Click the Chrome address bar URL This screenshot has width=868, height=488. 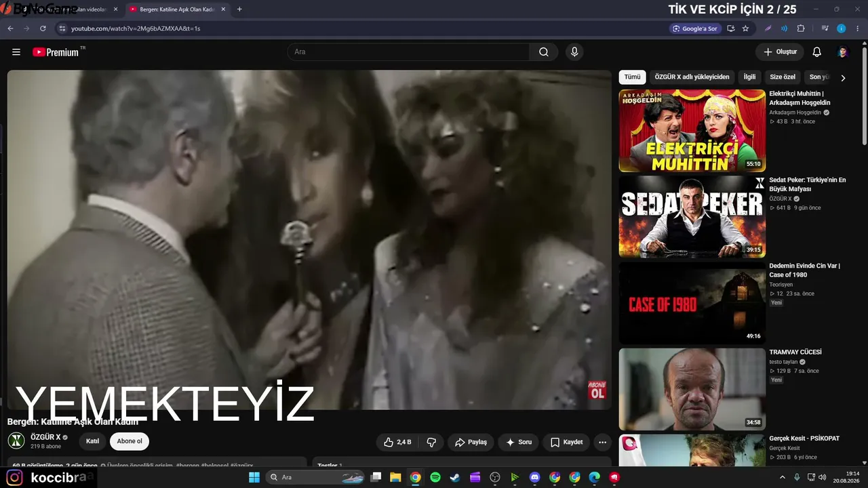[136, 28]
